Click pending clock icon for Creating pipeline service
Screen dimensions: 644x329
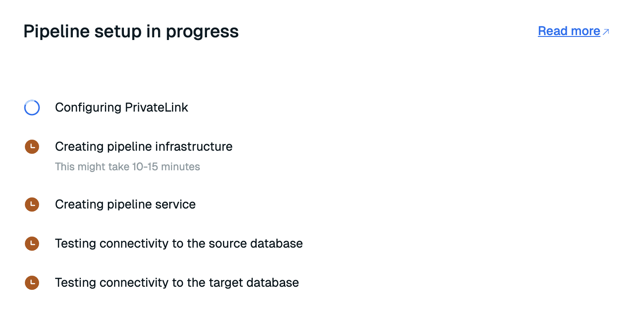point(32,205)
